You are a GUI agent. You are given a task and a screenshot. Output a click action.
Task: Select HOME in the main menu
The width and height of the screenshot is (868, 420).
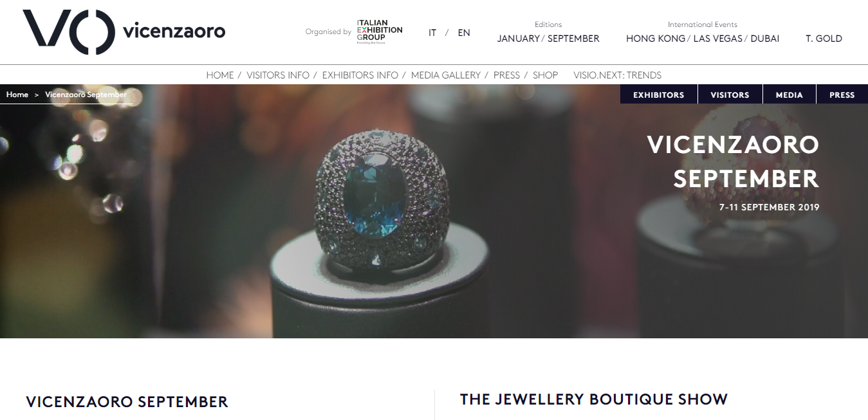pos(220,75)
